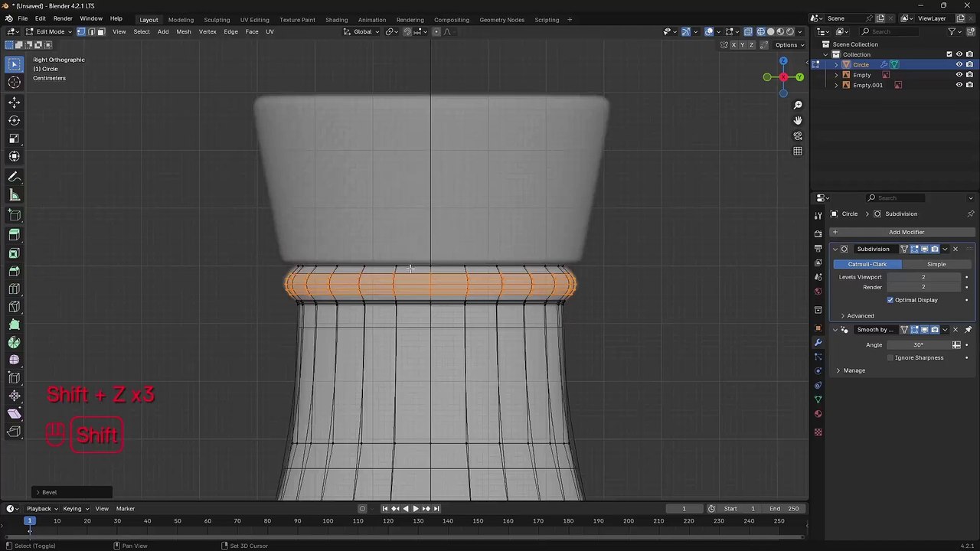Click the timeline play button
Image resolution: width=980 pixels, height=551 pixels.
(x=415, y=508)
